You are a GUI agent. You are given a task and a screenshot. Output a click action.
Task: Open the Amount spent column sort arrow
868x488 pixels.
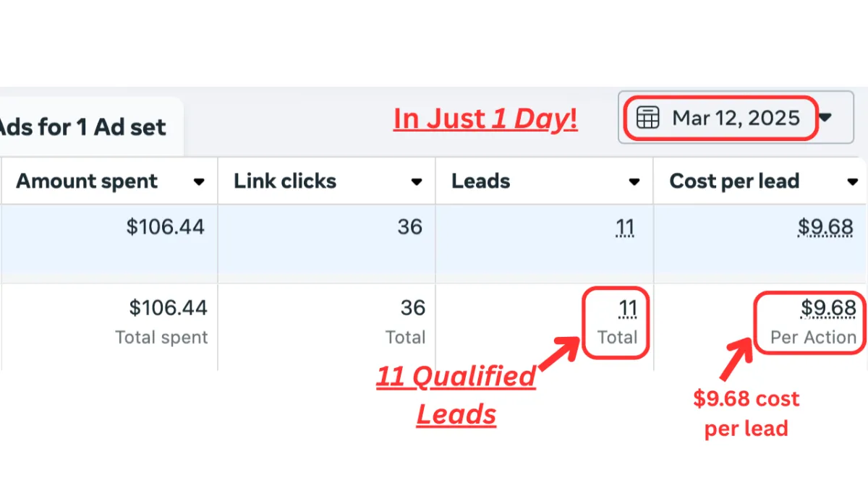click(199, 182)
